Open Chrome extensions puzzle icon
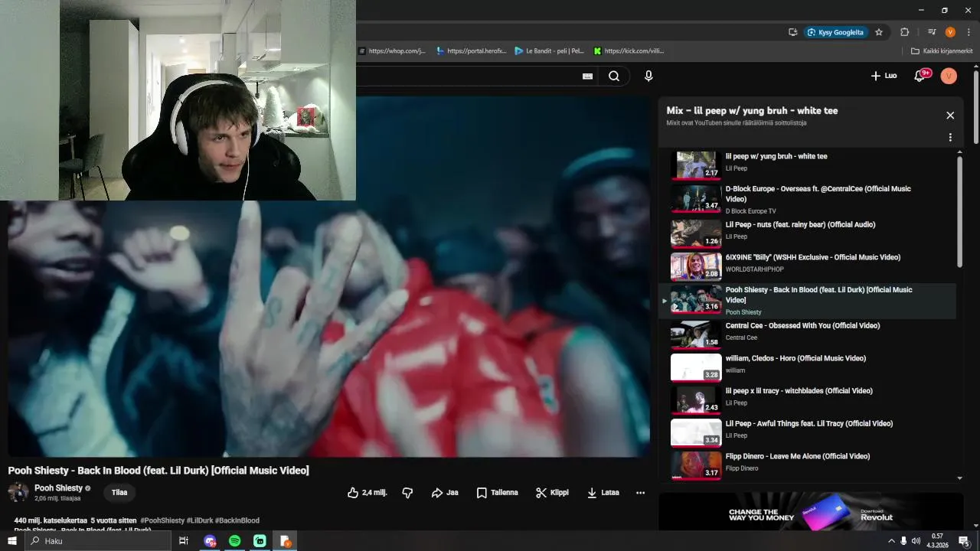 click(x=904, y=32)
